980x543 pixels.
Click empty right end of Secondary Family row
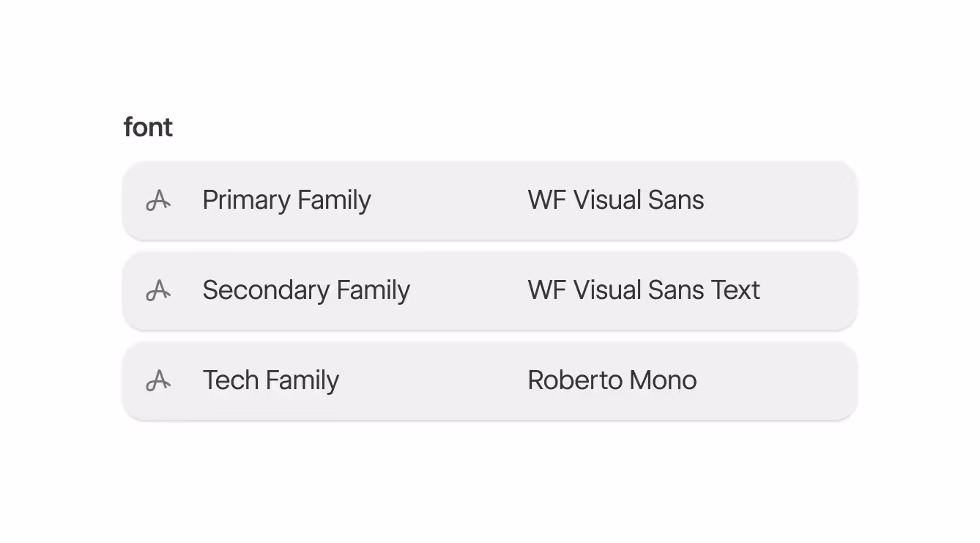813,290
